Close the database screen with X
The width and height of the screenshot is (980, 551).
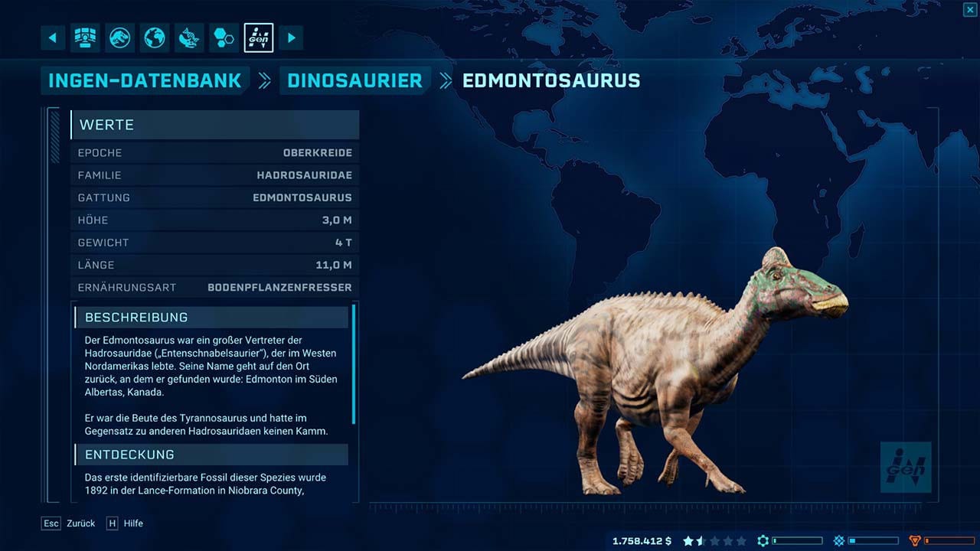pyautogui.click(x=969, y=9)
